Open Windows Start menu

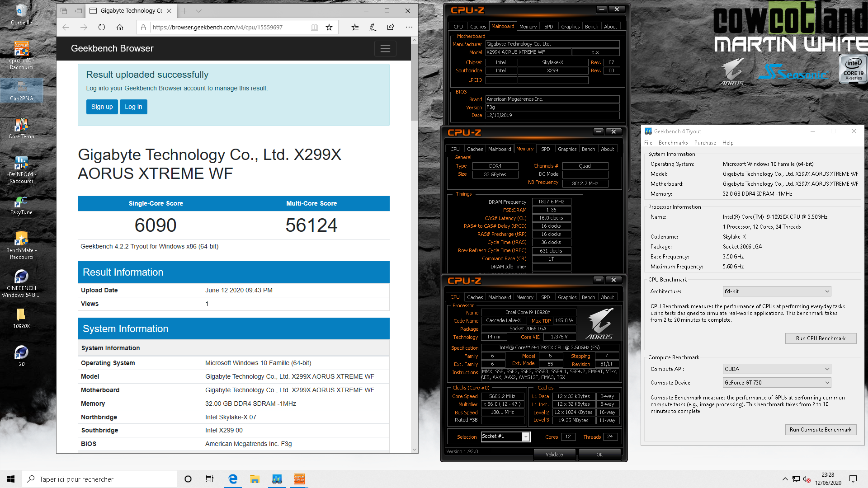tap(11, 479)
